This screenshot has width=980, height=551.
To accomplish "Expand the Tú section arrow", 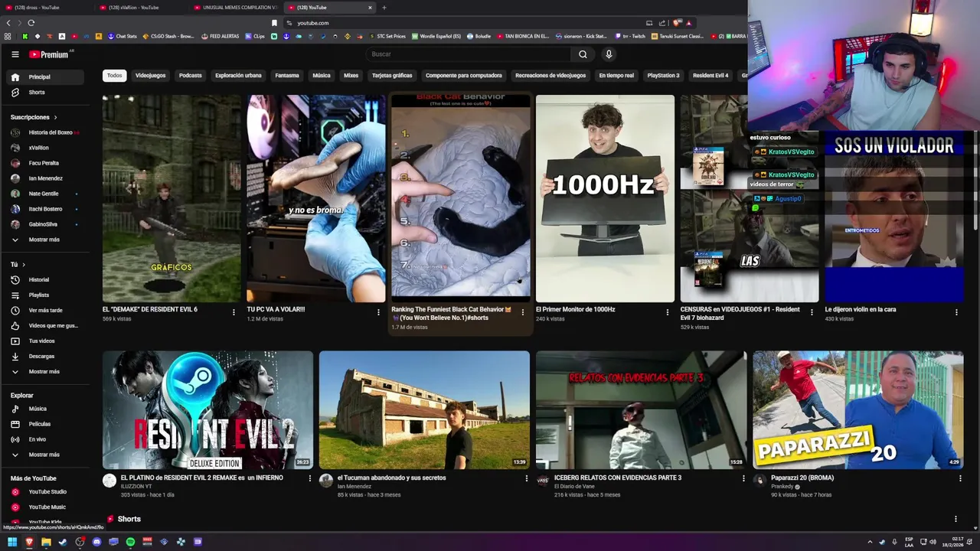I will 24,265.
